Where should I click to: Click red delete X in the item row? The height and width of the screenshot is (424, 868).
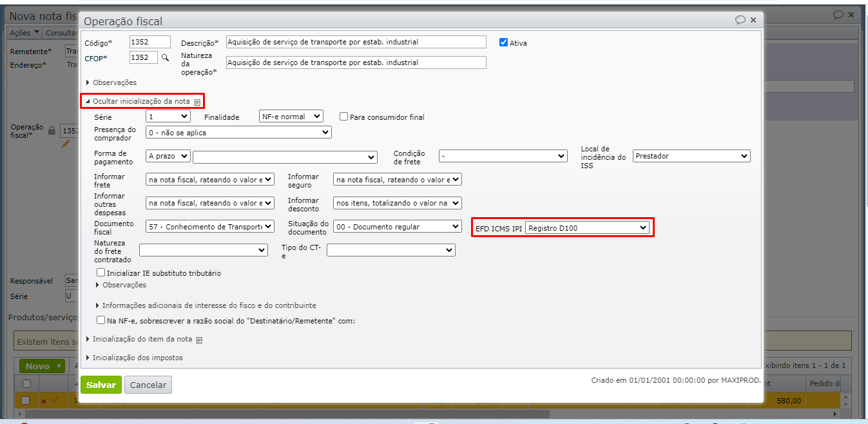click(44, 401)
